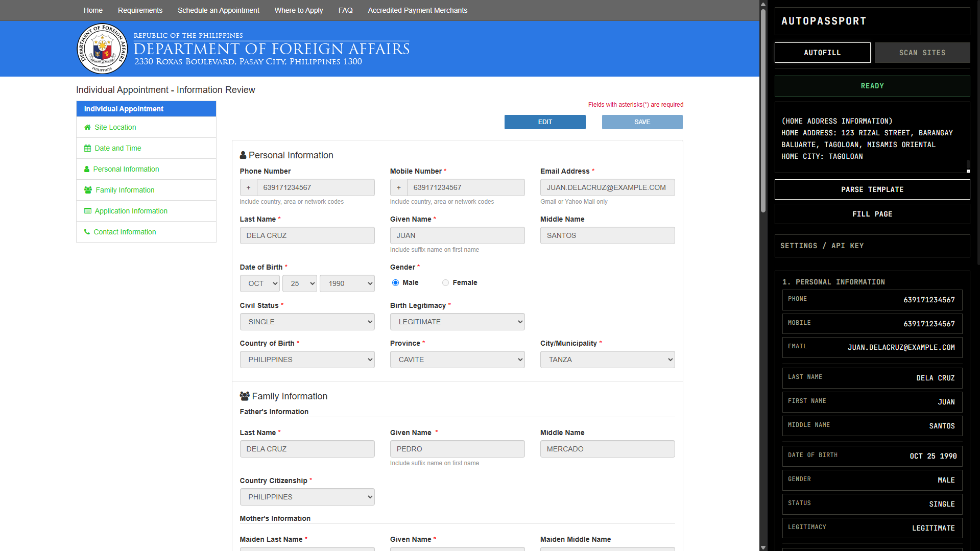980x551 pixels.
Task: Go to Date and Time step
Action: [146, 148]
